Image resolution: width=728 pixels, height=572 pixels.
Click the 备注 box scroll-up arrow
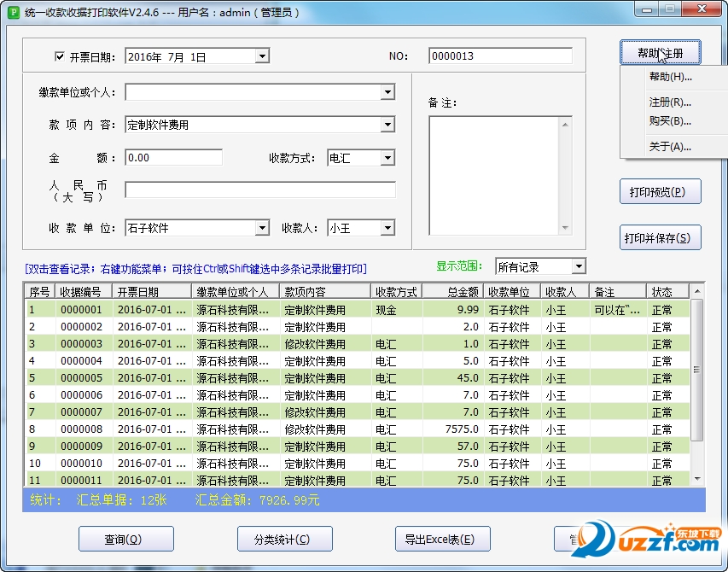click(565, 124)
